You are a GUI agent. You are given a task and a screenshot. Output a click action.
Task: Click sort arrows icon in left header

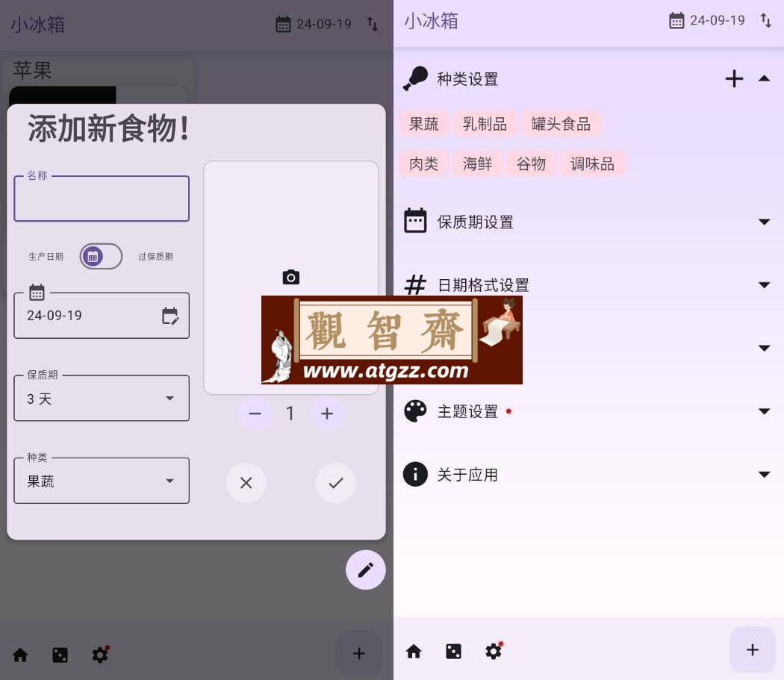pos(373,24)
